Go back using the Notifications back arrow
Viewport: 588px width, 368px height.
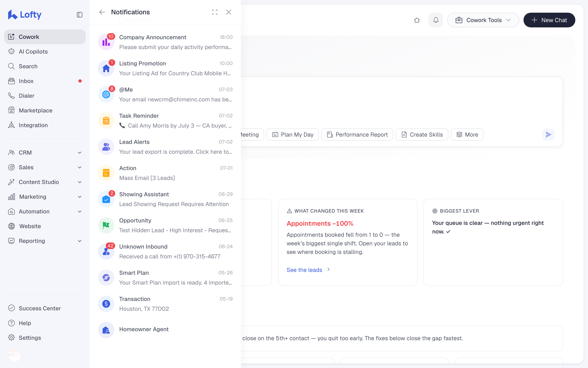click(102, 12)
